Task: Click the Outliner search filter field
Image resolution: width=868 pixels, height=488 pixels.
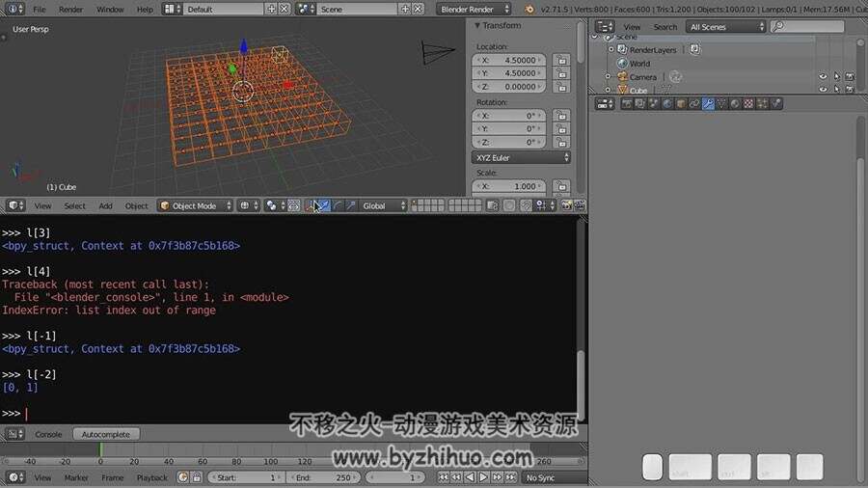Action: tap(807, 27)
